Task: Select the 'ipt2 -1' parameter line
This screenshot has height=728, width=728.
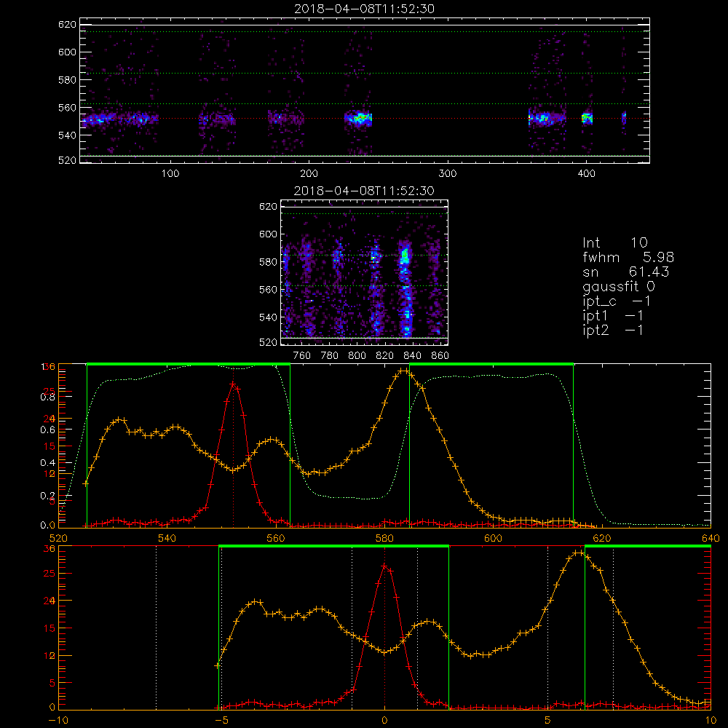Action: click(x=613, y=330)
